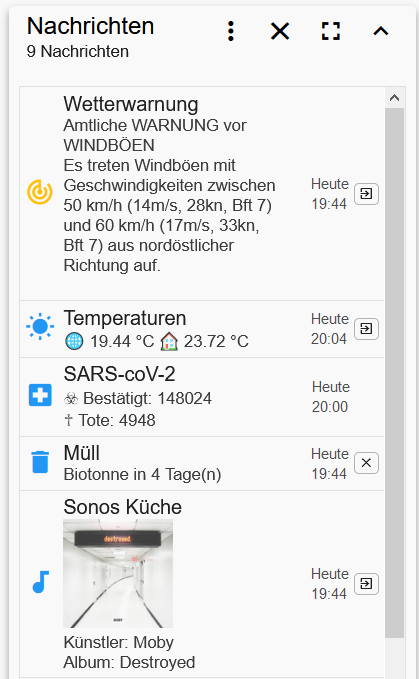Open the Wetterwarnung message action button
This screenshot has height=679, width=419.
[367, 194]
